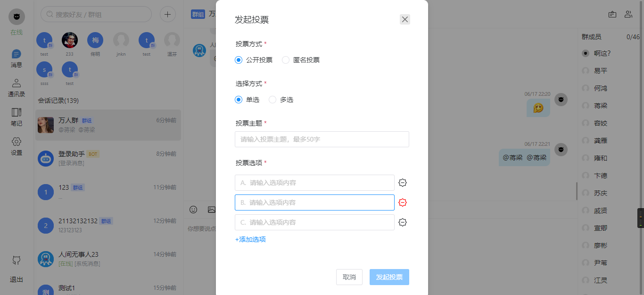Open 设置 settings from sidebar
The image size is (644, 295).
tap(17, 146)
